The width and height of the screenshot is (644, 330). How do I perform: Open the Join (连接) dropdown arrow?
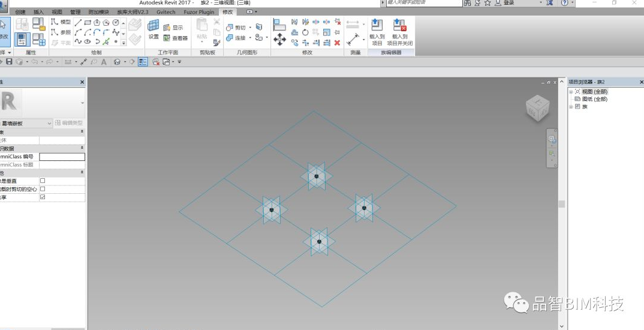[x=250, y=38]
